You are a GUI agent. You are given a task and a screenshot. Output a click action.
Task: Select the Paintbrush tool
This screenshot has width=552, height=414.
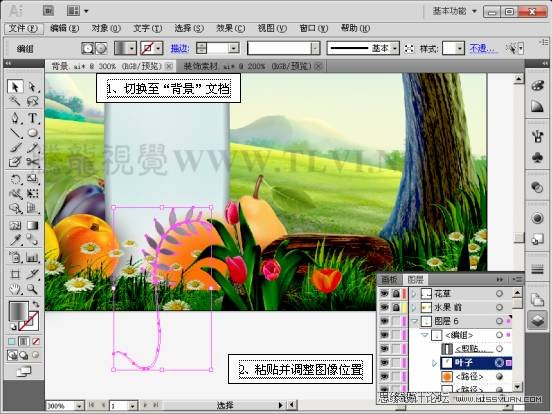pos(15,147)
